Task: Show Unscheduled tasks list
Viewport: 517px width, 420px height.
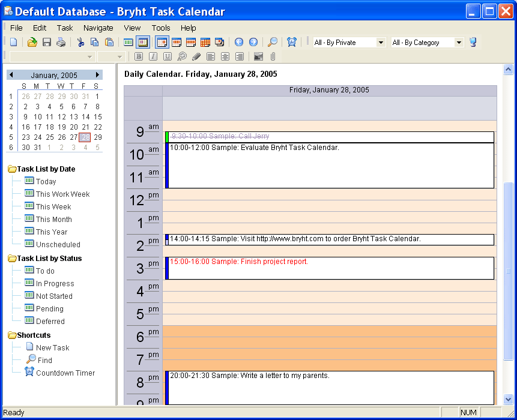Action: click(x=58, y=244)
